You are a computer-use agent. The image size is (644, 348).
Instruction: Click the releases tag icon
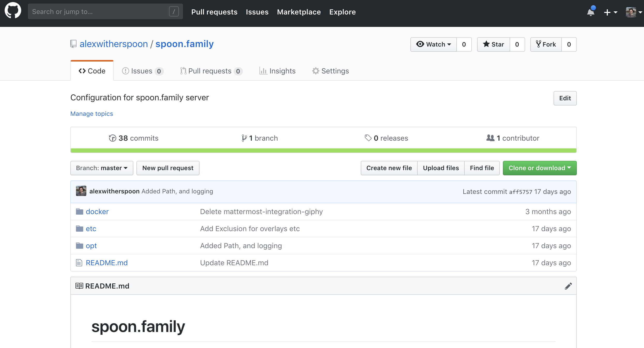coord(368,138)
